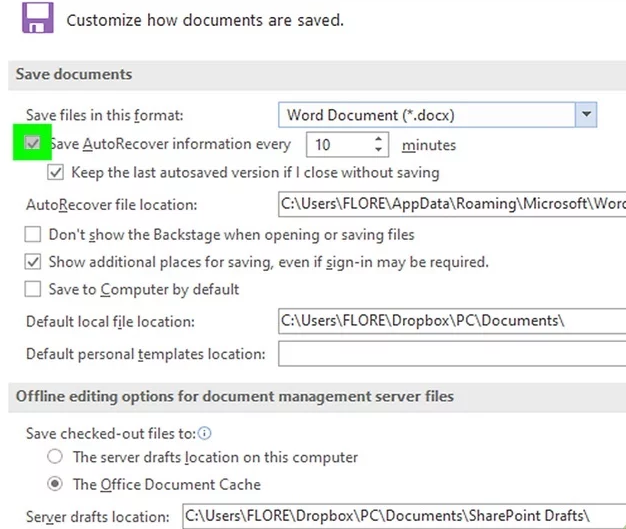Click the purple floppy disk save icon
Image resolution: width=626 pixels, height=529 pixels.
click(x=38, y=18)
